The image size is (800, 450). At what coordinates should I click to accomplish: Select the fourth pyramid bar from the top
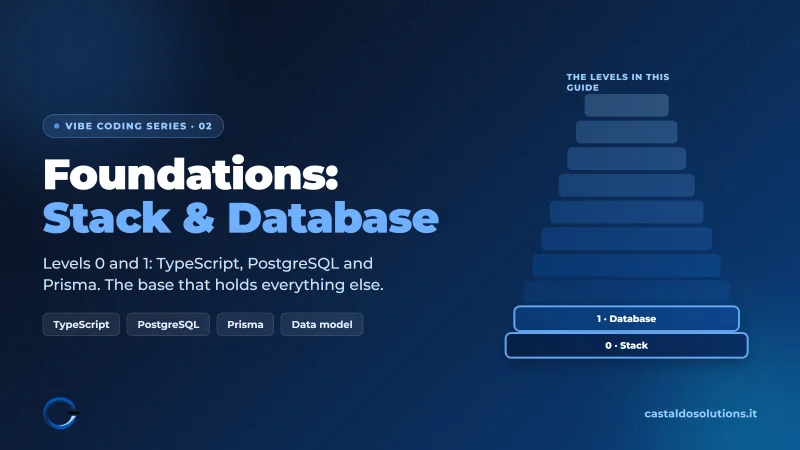click(x=627, y=185)
